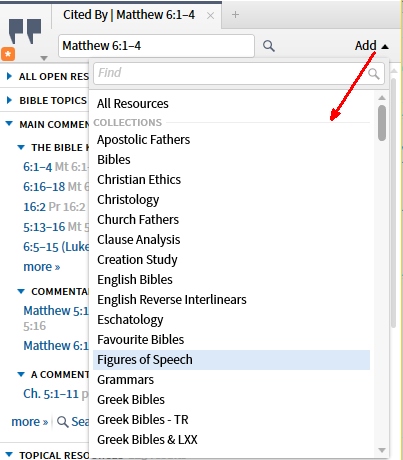Click the scroll up arrow of the collections list
Screen dimensions: 403x460
pyautogui.click(x=382, y=98)
